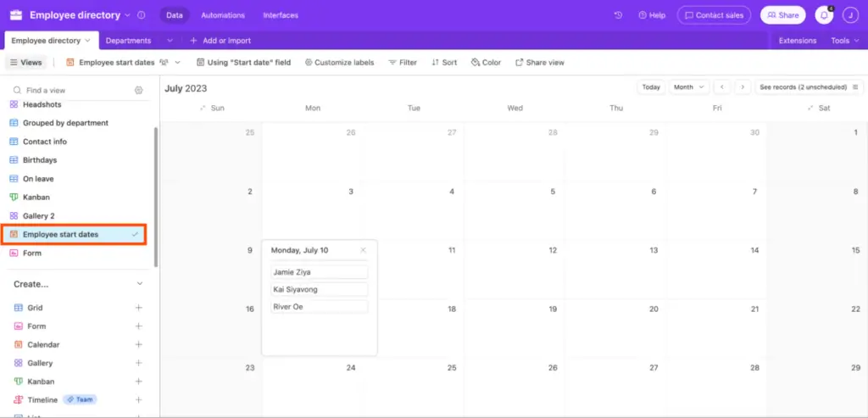The image size is (868, 418).
Task: Switch to the Departments table tab
Action: [x=129, y=41]
